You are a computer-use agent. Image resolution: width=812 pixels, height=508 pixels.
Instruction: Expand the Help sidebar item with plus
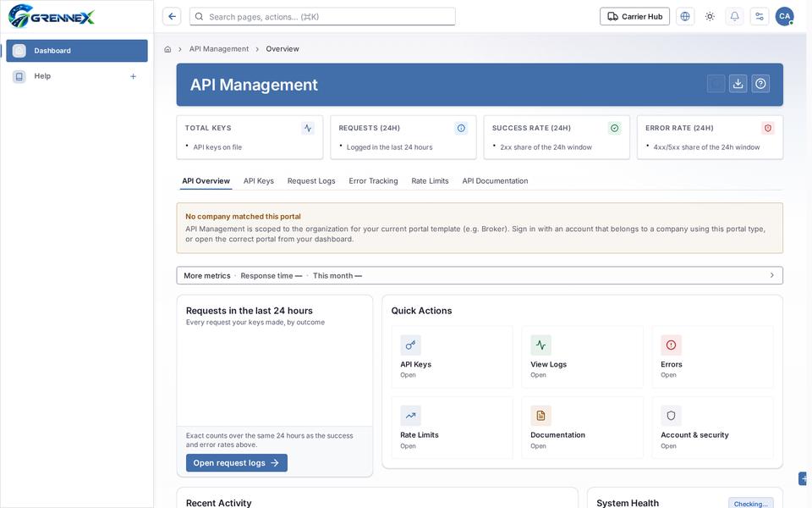[x=133, y=76]
